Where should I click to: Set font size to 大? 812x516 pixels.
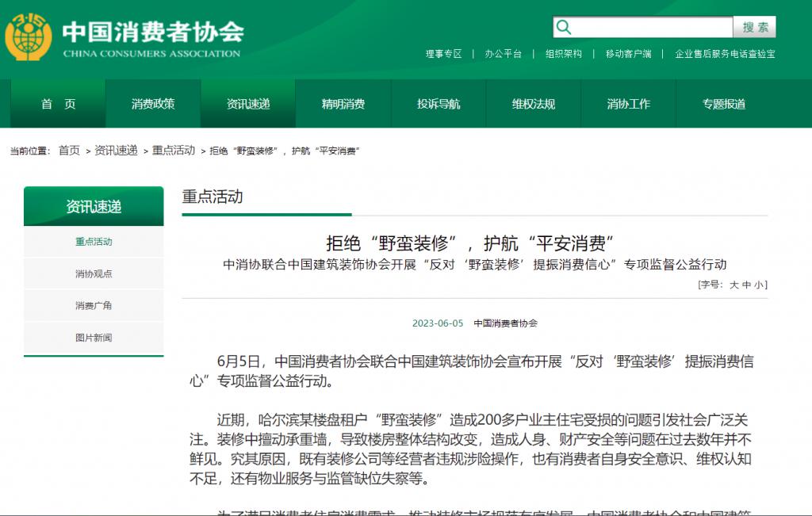733,285
